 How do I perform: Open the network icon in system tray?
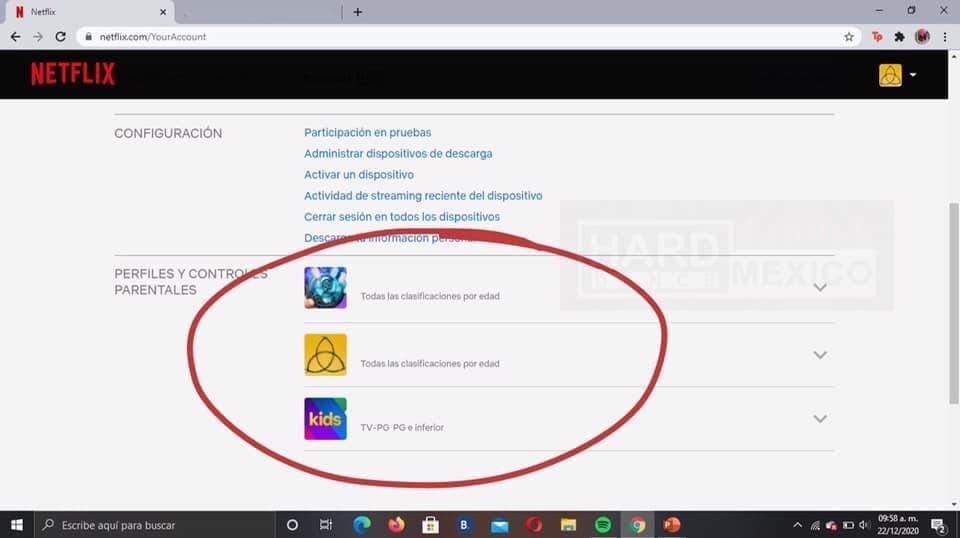pos(815,525)
